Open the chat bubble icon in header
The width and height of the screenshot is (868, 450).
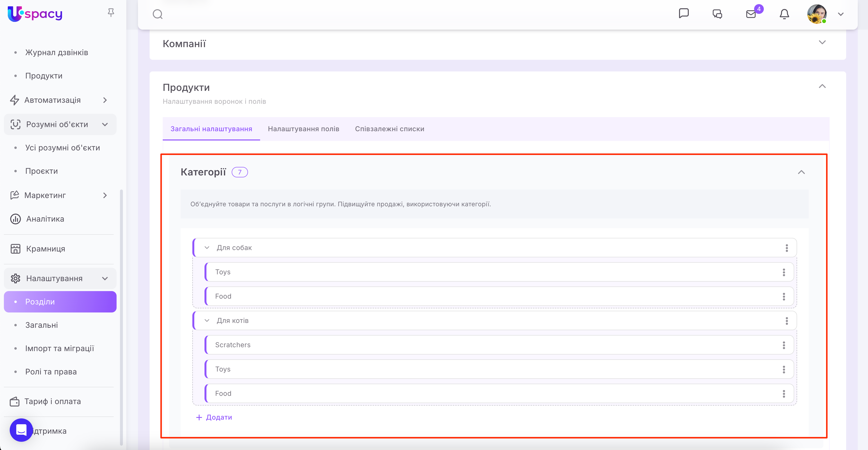[683, 13]
